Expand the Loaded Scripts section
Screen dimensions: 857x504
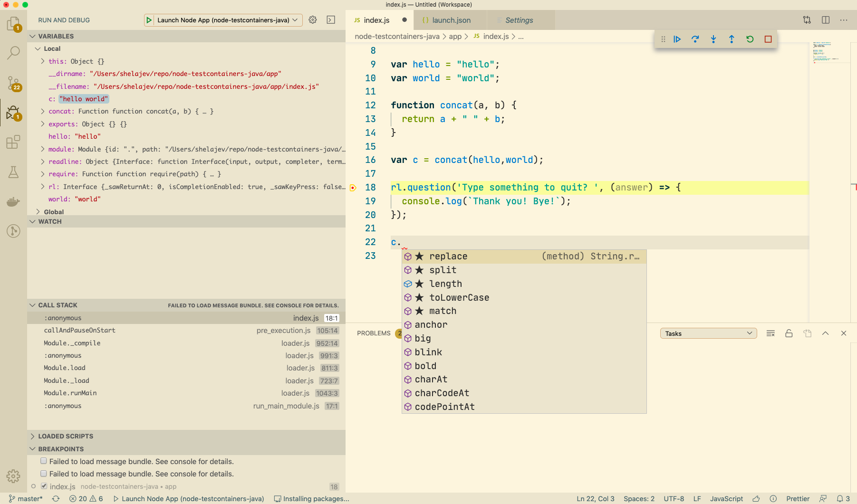click(x=66, y=436)
